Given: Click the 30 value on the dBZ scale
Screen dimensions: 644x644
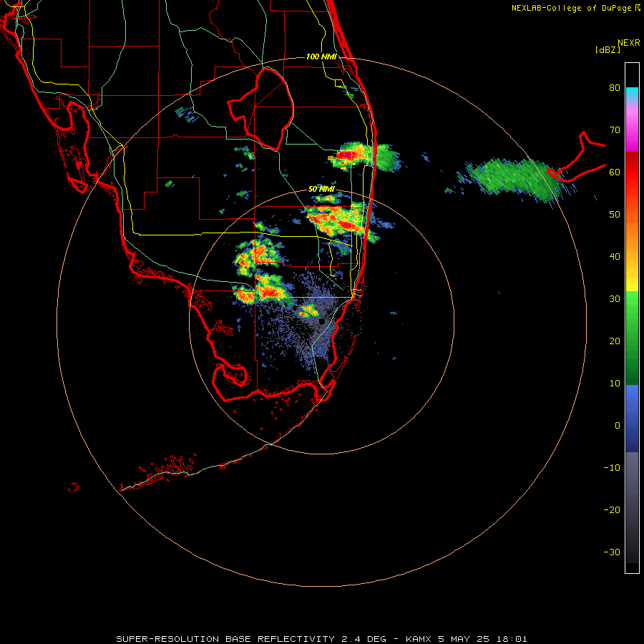Looking at the screenshot, I should [615, 299].
